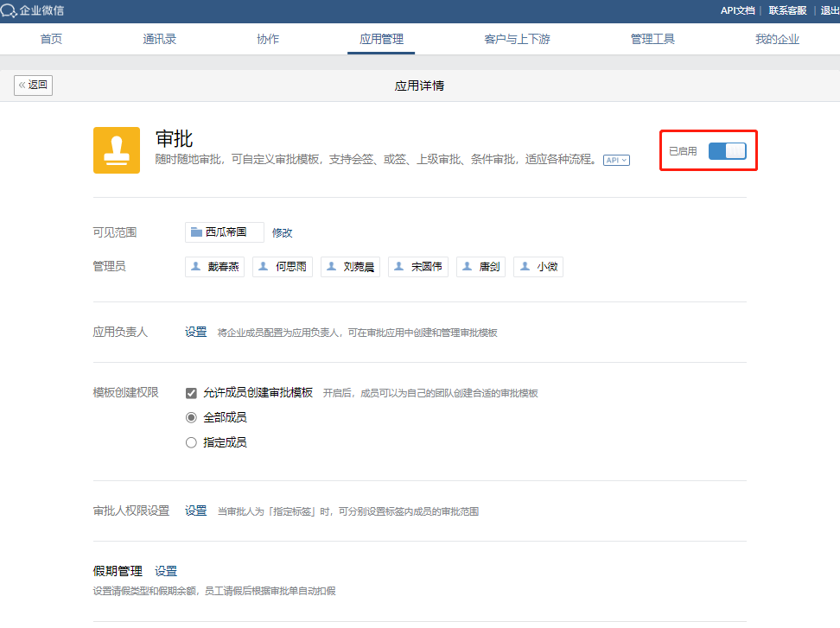The height and width of the screenshot is (628, 840).
Task: Click the 应用详情 page heading
Action: tap(419, 86)
